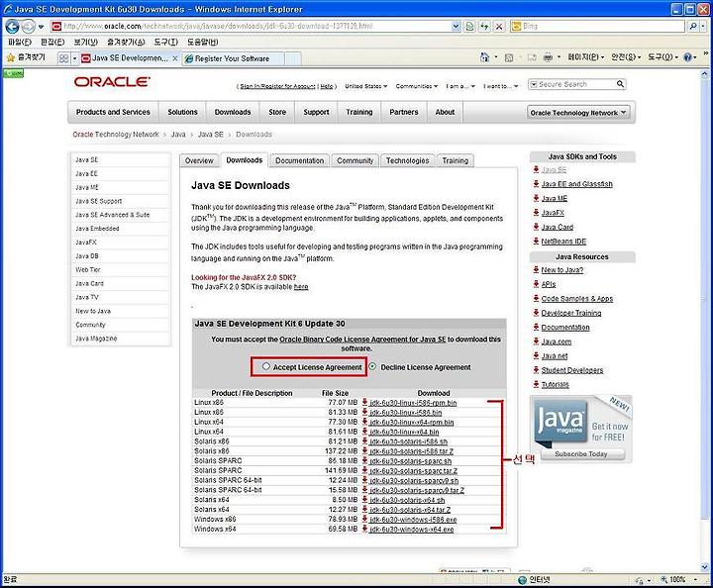This screenshot has width=713, height=588.
Task: Open the Training nav item
Action: point(359,112)
